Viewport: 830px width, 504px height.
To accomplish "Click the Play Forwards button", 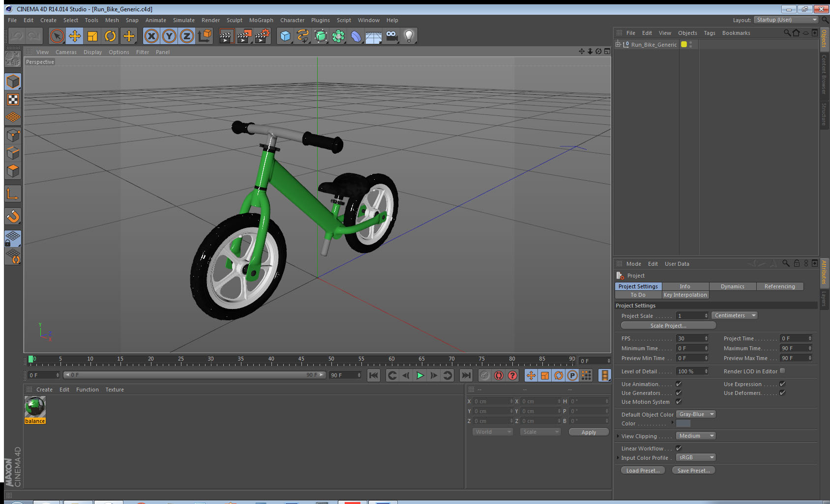I will 420,375.
